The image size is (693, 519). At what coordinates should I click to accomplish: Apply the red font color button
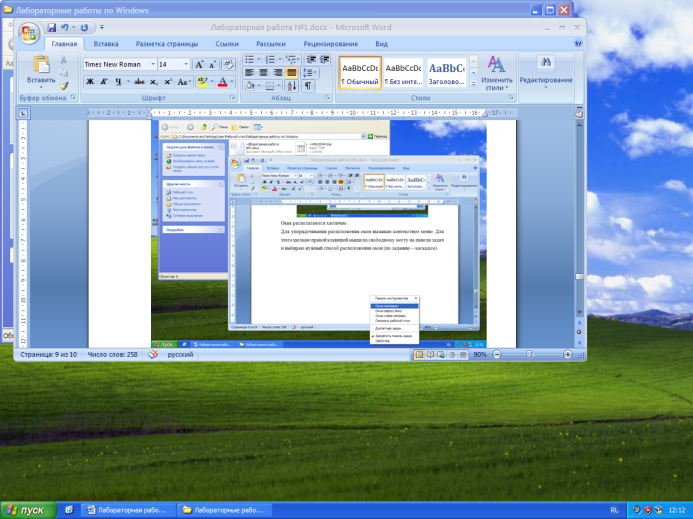click(223, 81)
